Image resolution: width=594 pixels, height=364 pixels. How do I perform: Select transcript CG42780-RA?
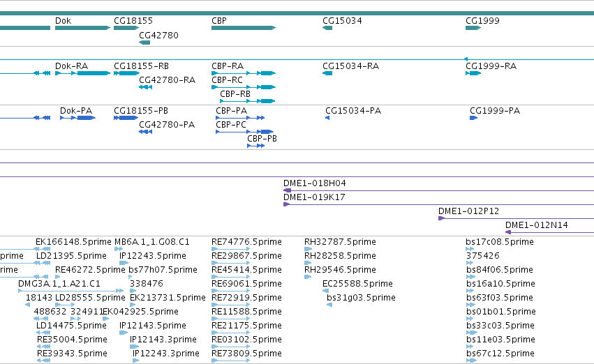click(x=145, y=87)
